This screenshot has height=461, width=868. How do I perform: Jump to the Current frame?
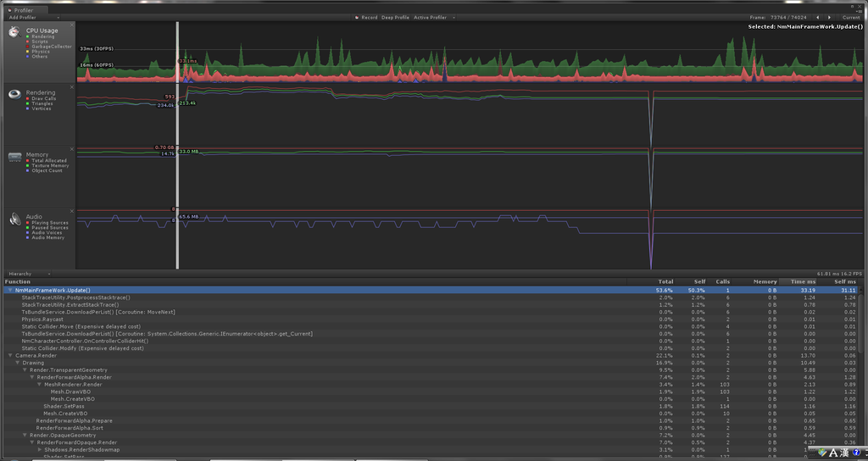[850, 17]
